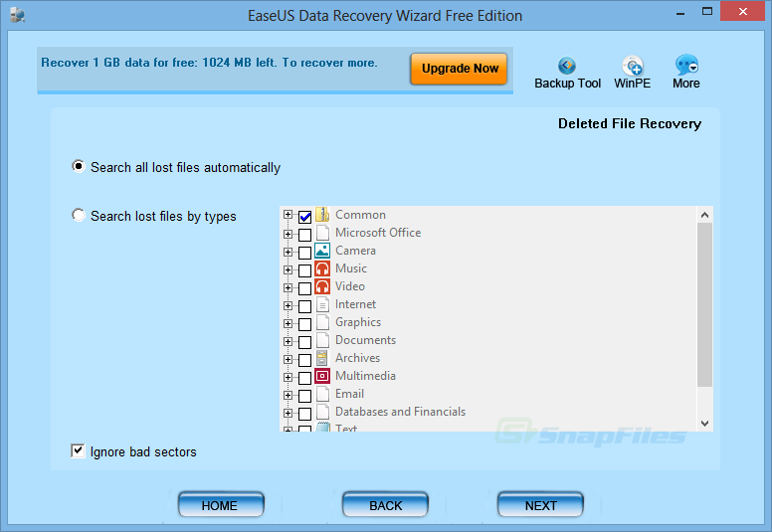Toggle the Ignore bad sectors checkbox

coord(78,450)
